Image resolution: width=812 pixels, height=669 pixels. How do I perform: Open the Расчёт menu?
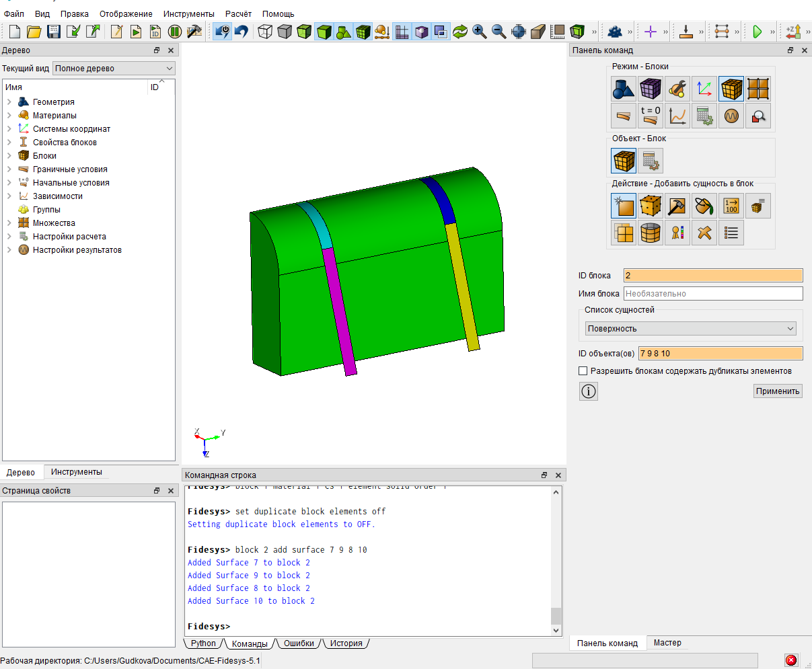[238, 13]
